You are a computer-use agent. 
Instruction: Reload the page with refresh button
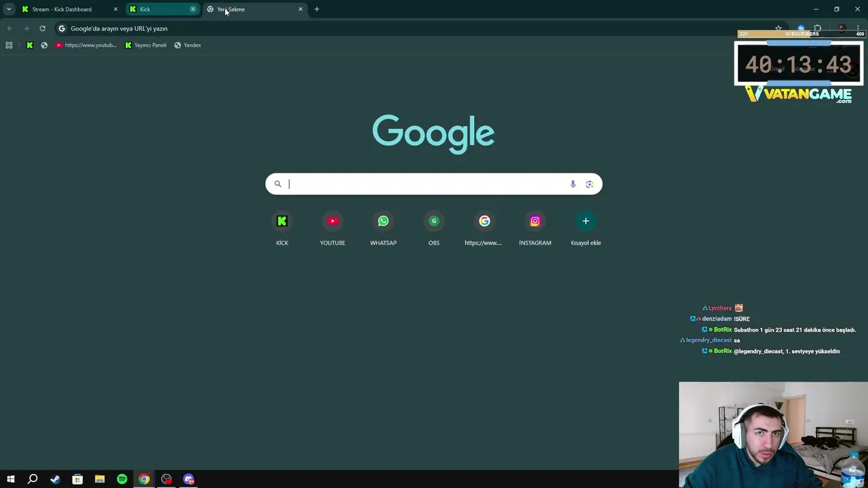pyautogui.click(x=42, y=28)
